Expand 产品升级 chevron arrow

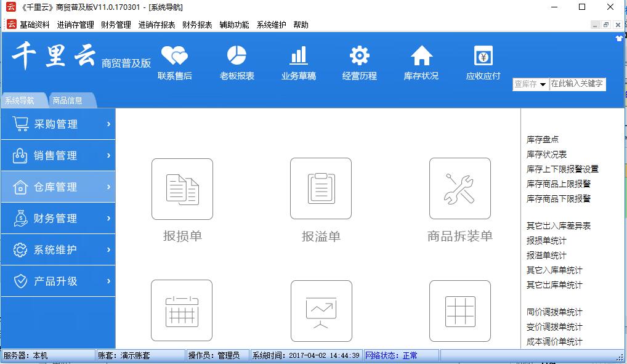108,281
